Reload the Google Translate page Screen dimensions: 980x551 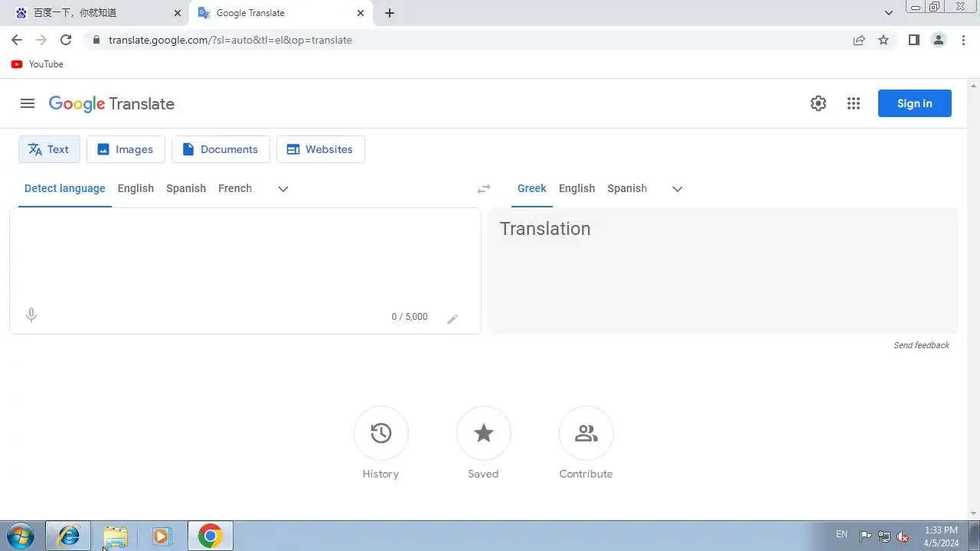tap(66, 40)
